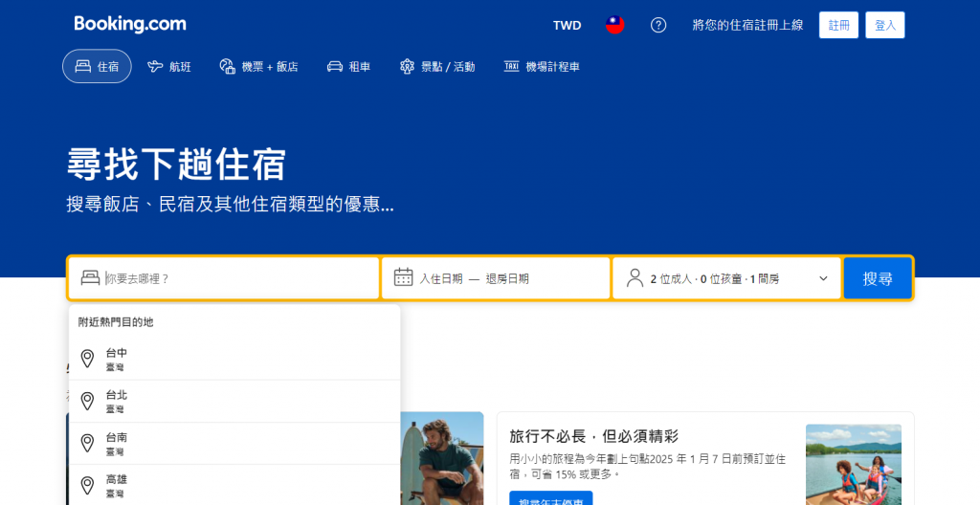The width and height of the screenshot is (980, 505).
Task: Open the 機票 + 飯店 tab
Action: point(258,66)
